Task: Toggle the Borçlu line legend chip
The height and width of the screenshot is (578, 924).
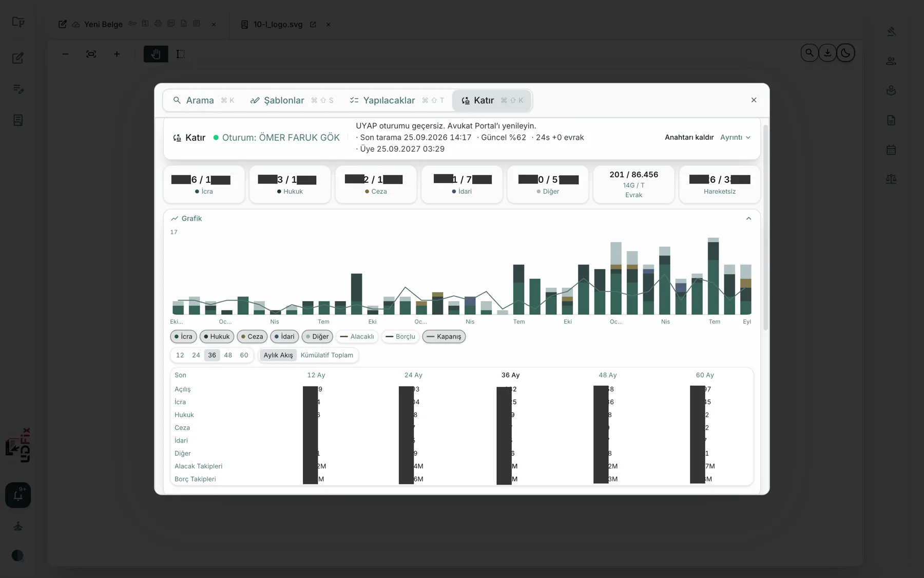Action: pyautogui.click(x=400, y=337)
